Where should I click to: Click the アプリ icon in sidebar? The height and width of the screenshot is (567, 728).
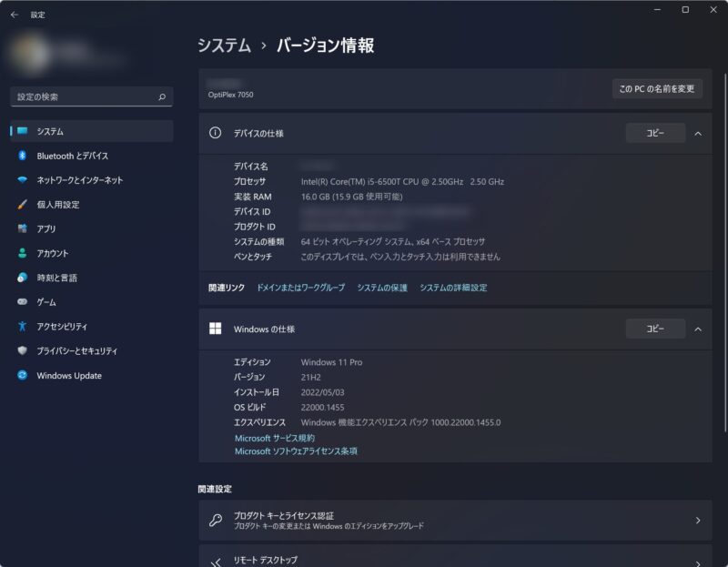(x=22, y=228)
